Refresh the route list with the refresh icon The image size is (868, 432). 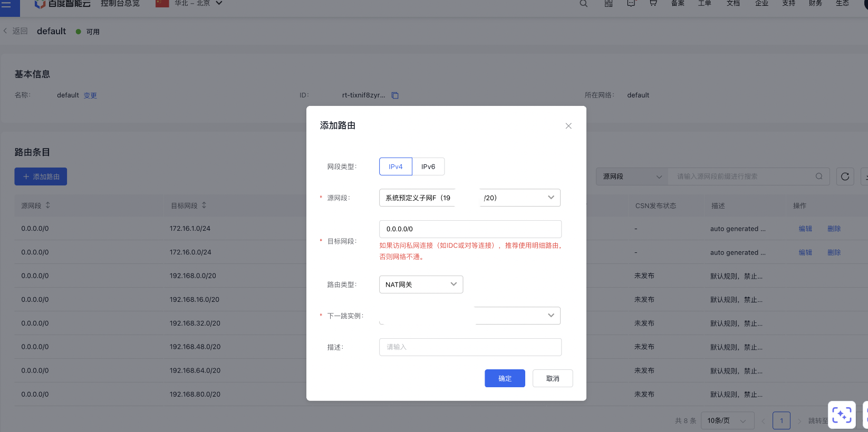pos(845,176)
